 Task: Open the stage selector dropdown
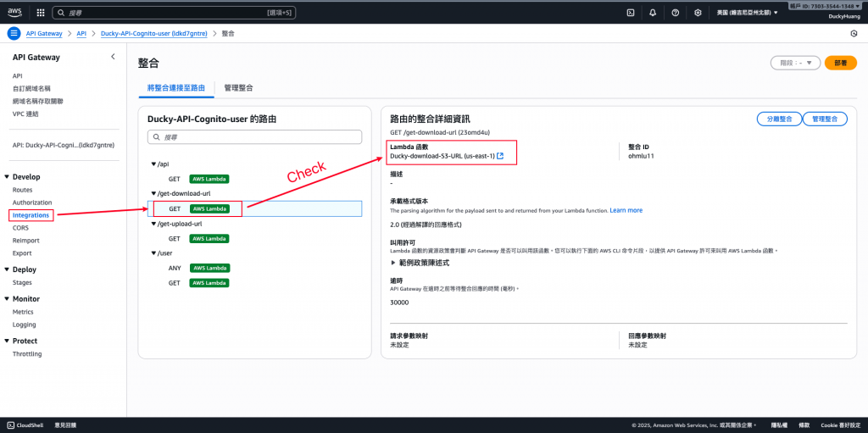[795, 63]
